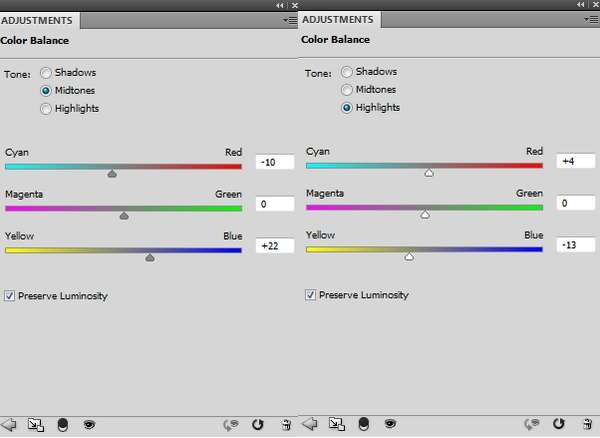The image size is (600, 438).
Task: Click Cyan-Red slider handle in left panel
Action: click(112, 174)
